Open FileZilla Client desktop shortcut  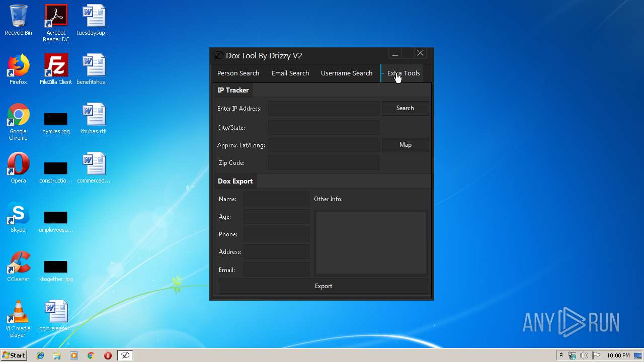(x=56, y=69)
